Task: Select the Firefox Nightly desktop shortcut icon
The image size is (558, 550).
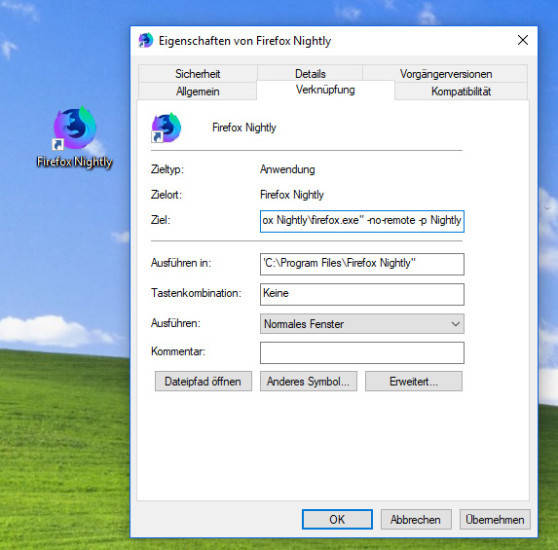Action: [75, 127]
